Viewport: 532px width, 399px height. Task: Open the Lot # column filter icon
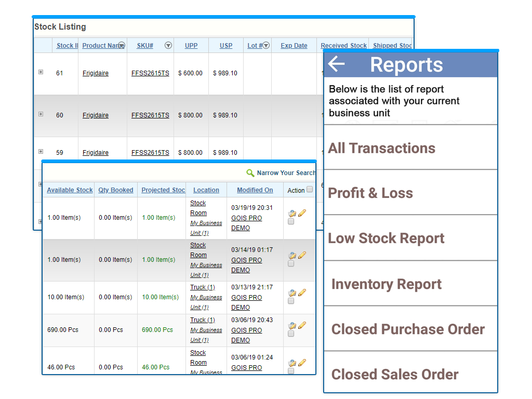click(267, 45)
